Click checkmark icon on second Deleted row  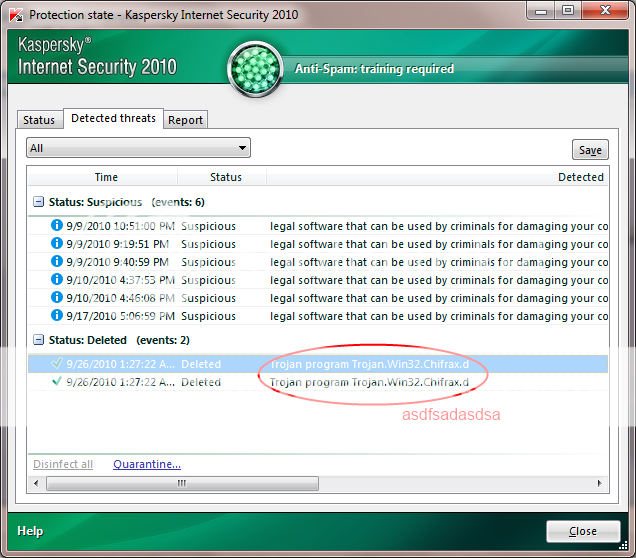pos(57,381)
